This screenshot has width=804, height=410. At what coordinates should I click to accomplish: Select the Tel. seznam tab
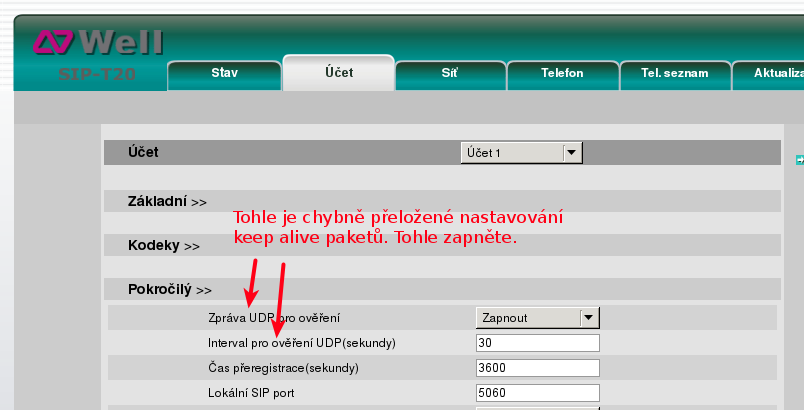click(x=674, y=73)
